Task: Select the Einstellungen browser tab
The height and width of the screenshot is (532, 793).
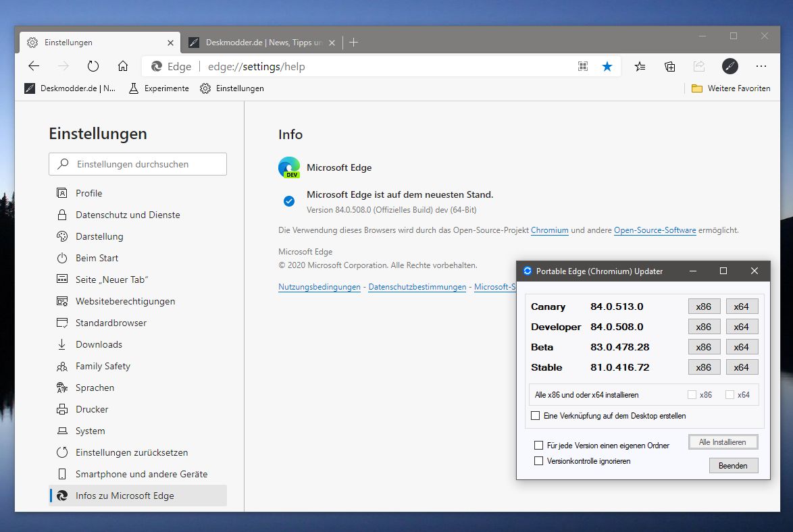Action: click(99, 43)
